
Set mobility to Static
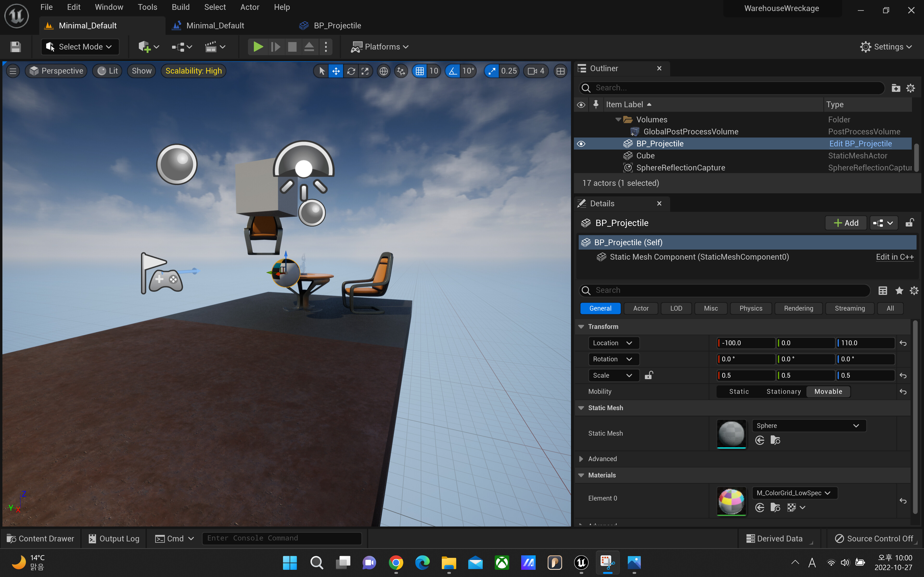point(738,392)
